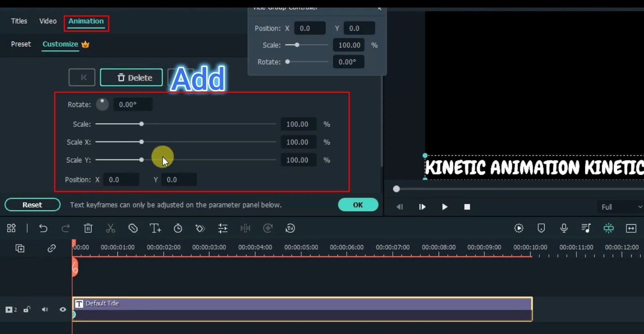Click the diamond Keyframing icon
The height and width of the screenshot is (334, 644).
click(x=200, y=228)
